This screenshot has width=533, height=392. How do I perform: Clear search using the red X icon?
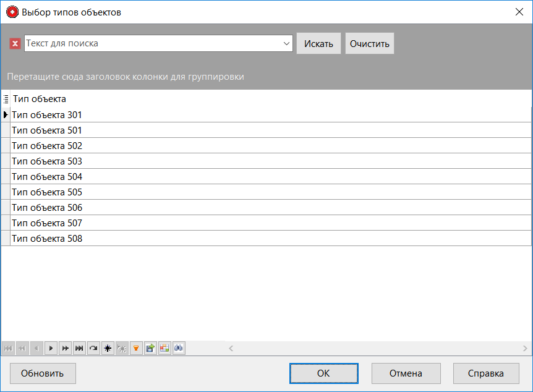(15, 43)
